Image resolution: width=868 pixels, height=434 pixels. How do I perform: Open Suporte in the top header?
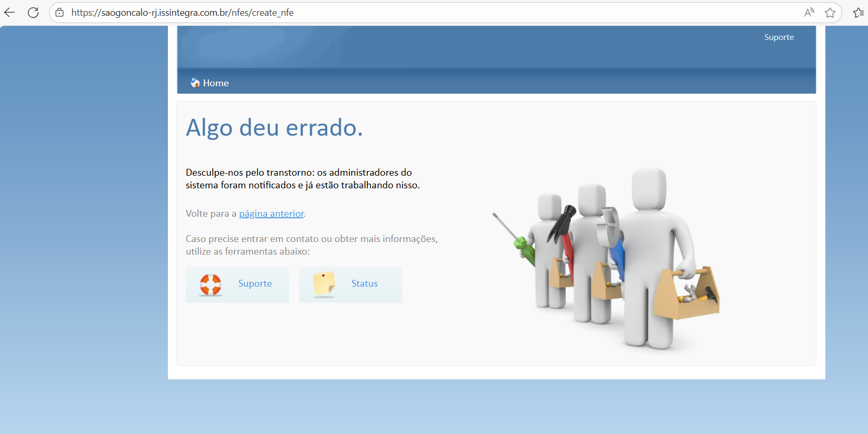tap(779, 37)
